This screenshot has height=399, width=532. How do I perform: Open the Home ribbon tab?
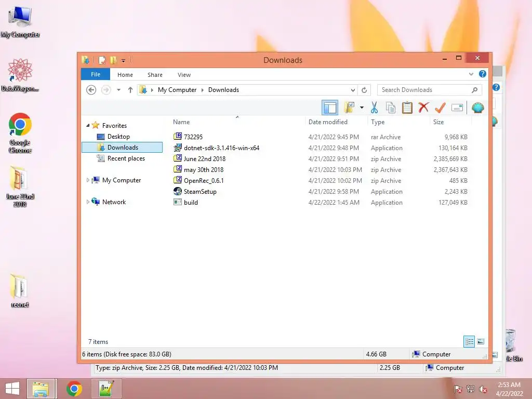click(125, 75)
